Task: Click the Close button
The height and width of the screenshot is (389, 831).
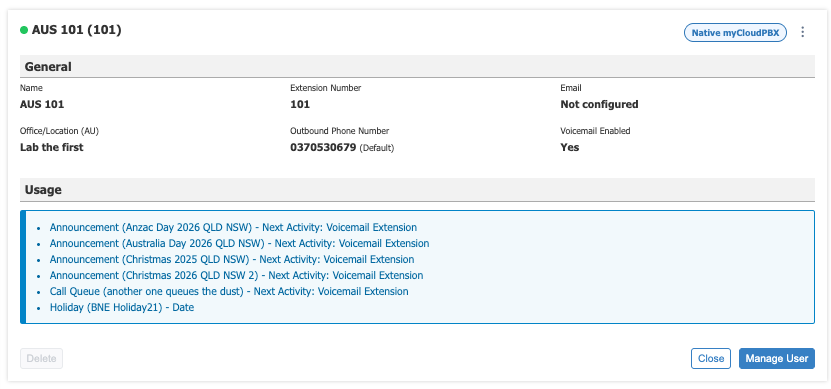Action: point(711,358)
